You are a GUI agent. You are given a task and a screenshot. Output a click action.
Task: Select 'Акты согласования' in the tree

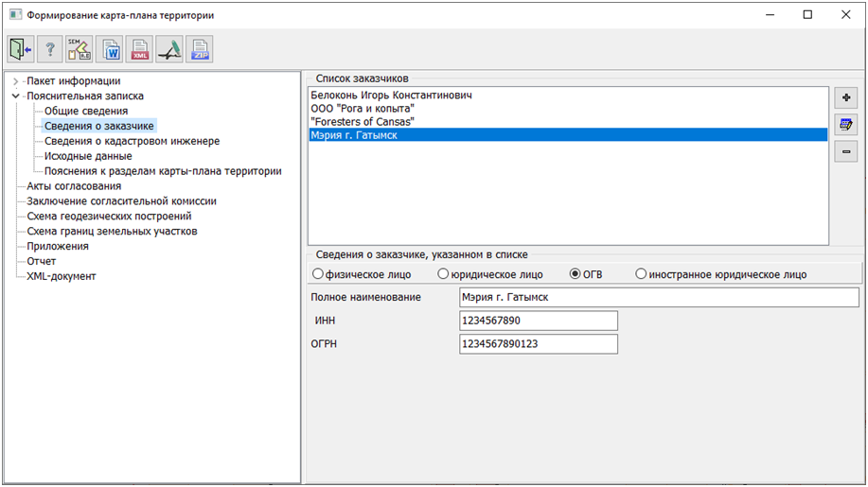click(x=74, y=186)
